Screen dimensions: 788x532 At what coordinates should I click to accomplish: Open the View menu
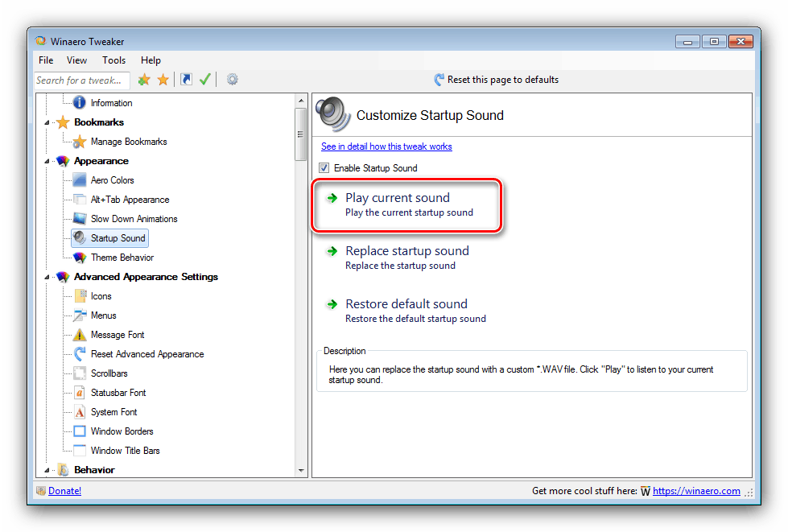pos(76,60)
